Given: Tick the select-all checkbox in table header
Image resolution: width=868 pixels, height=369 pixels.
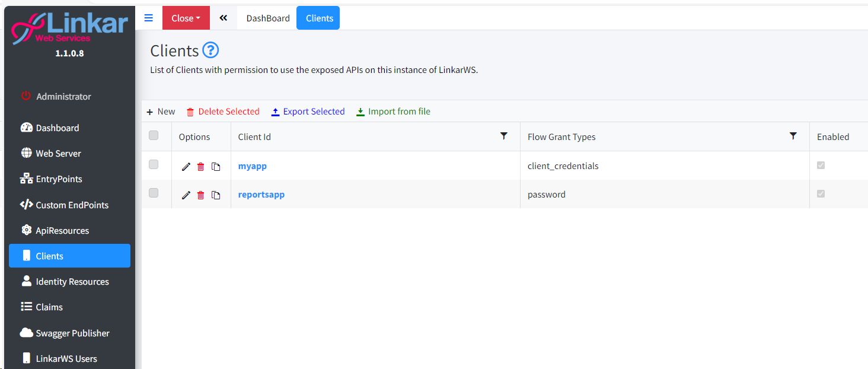Looking at the screenshot, I should coord(154,136).
